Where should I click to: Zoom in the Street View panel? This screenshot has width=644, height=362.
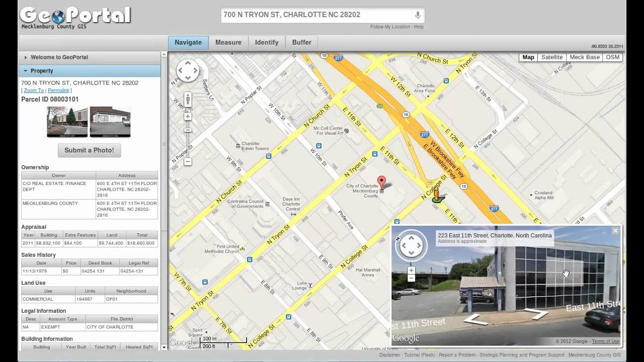click(411, 271)
